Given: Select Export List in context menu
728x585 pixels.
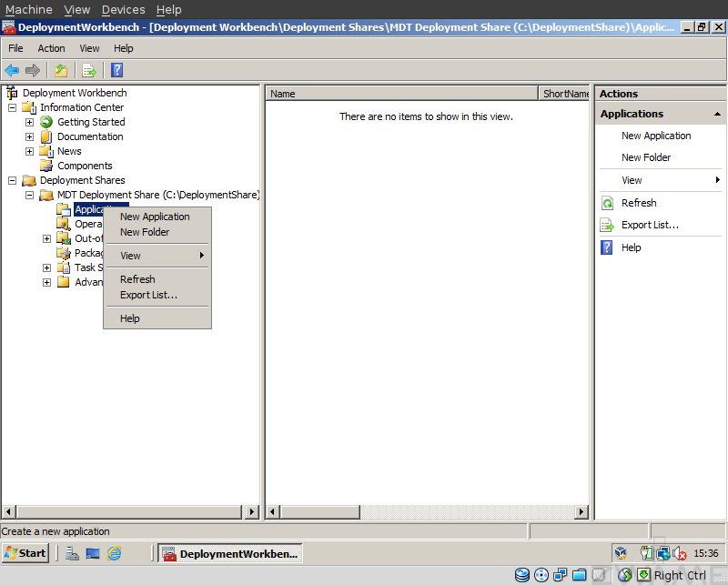Looking at the screenshot, I should click(157, 296).
